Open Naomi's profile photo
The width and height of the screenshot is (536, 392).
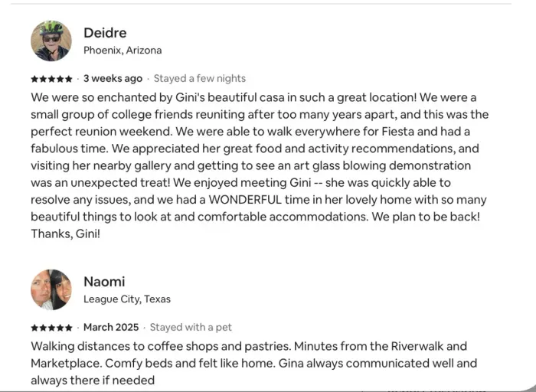pyautogui.click(x=51, y=289)
